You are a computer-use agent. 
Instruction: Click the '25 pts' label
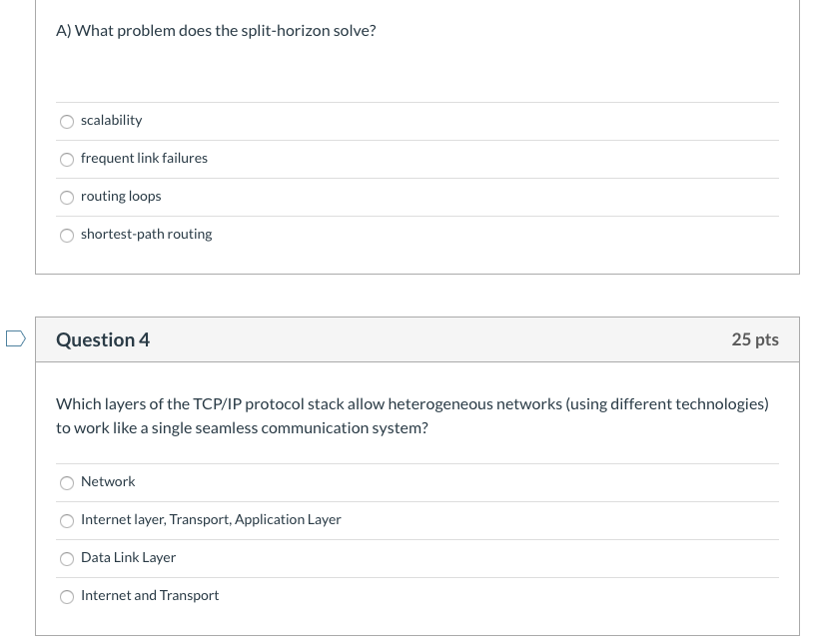click(755, 339)
